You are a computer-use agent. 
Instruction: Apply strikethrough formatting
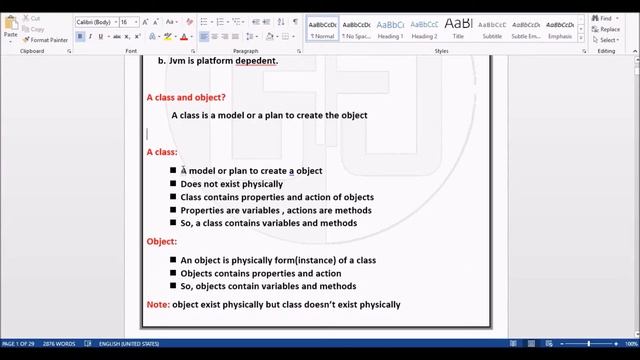pos(117,37)
